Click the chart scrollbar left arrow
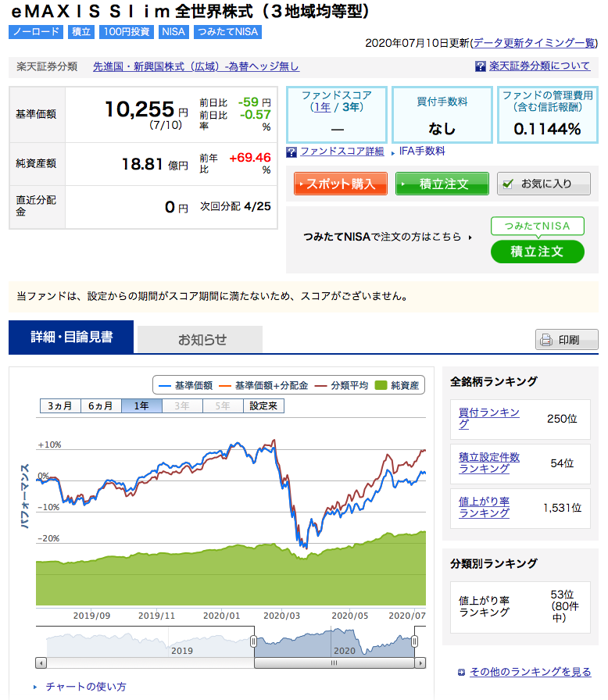608x700 pixels. pyautogui.click(x=41, y=663)
